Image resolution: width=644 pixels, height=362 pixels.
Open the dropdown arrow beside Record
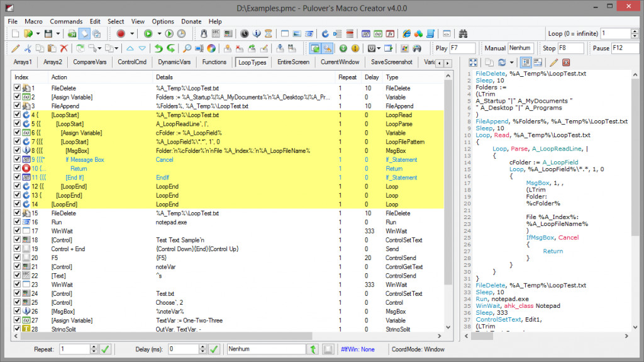(x=132, y=34)
